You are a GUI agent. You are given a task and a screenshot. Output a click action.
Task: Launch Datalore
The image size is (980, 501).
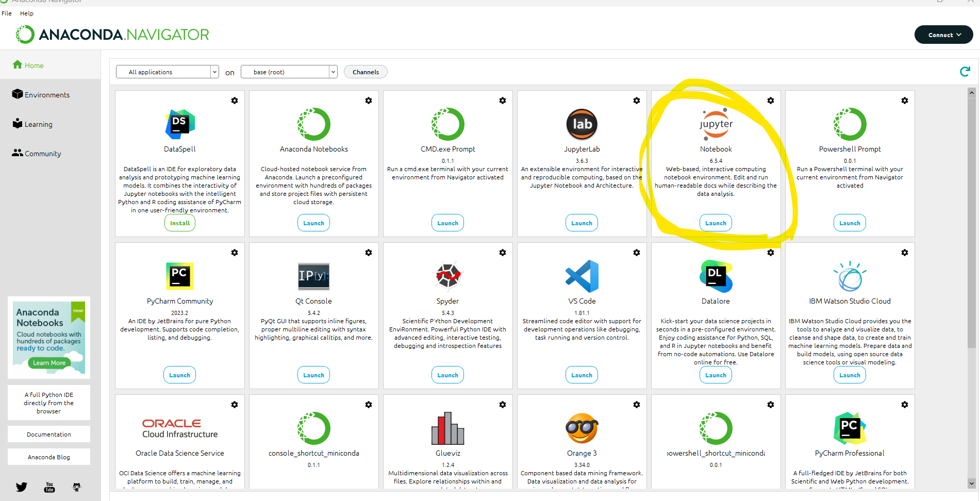click(716, 375)
